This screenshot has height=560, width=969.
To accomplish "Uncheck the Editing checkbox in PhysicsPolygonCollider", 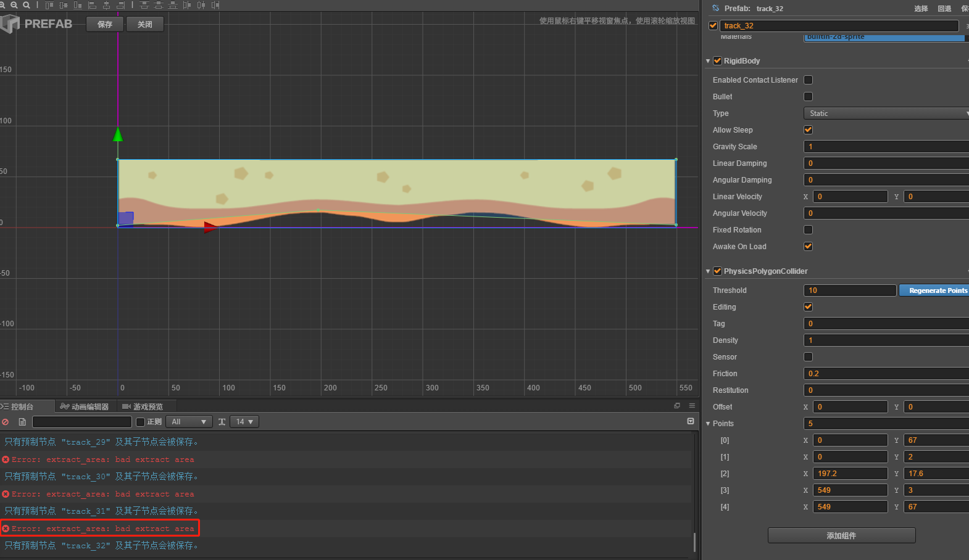I will click(x=808, y=307).
